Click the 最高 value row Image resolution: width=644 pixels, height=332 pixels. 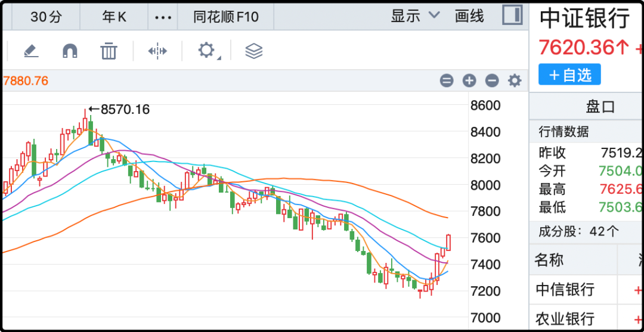click(590, 189)
